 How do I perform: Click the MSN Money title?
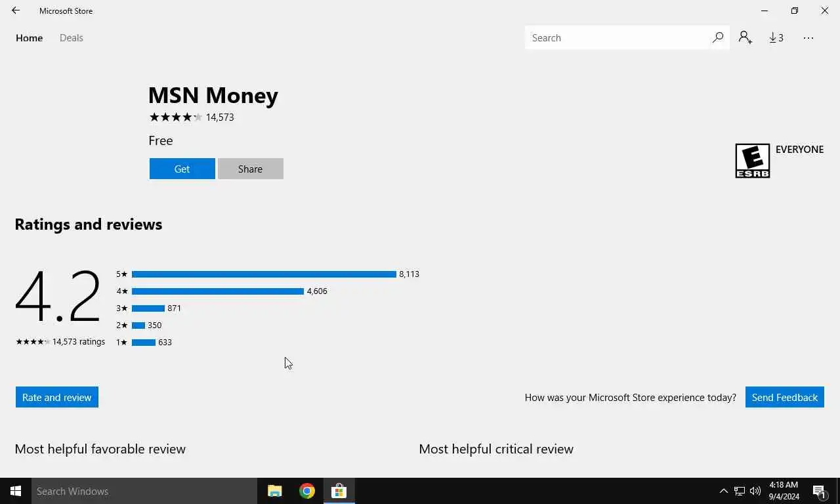213,95
